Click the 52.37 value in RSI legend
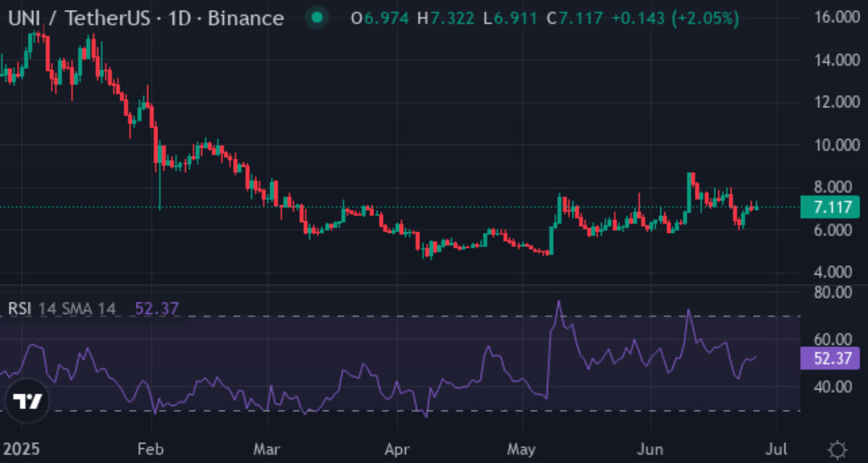Viewport: 868px width, 463px height. point(157,309)
